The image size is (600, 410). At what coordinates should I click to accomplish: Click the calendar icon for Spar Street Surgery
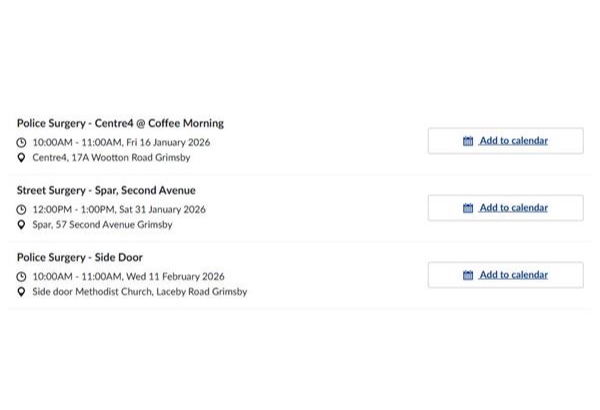click(x=468, y=208)
